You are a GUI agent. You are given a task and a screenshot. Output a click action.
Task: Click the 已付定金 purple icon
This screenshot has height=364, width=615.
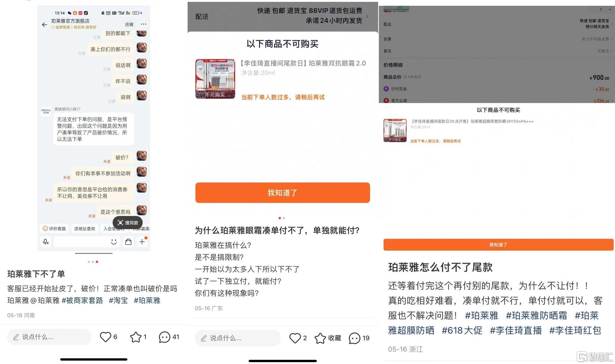[386, 89]
